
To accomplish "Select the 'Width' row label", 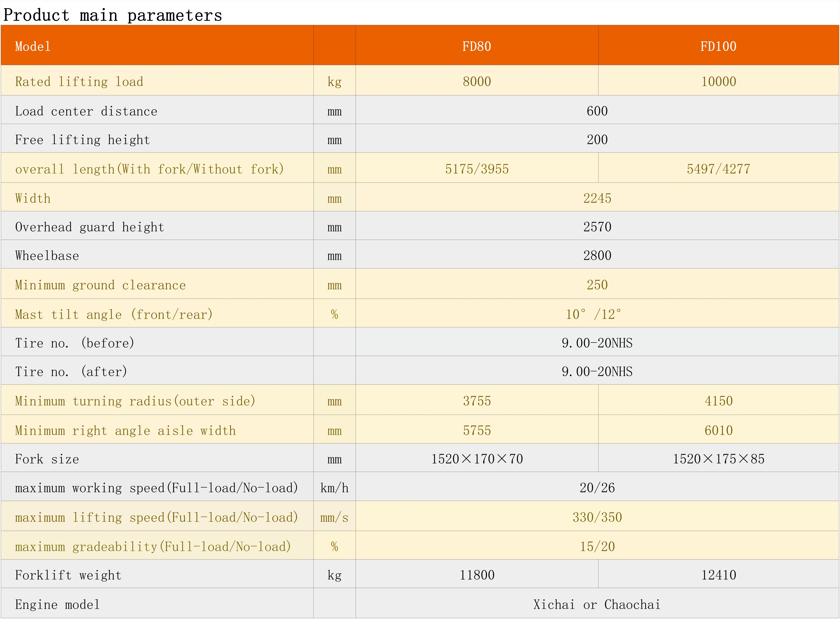I will [x=33, y=198].
